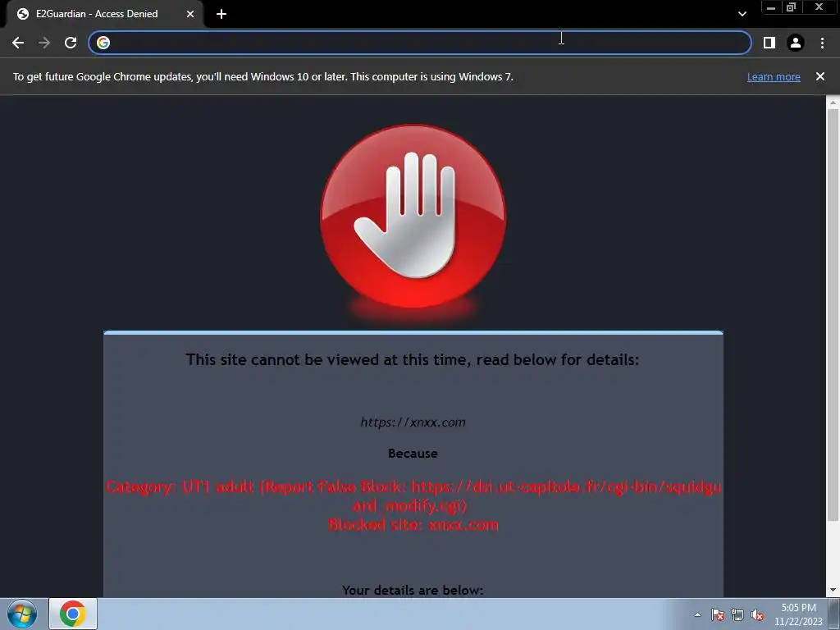Click Chrome icon in the taskbar
840x630 pixels.
click(73, 614)
